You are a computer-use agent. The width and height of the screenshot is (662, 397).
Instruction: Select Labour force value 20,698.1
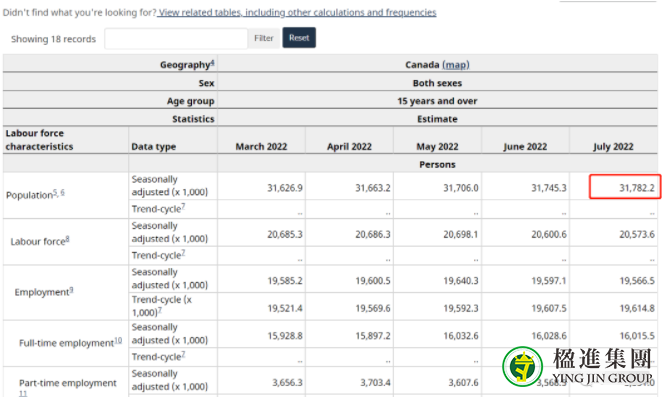coord(461,234)
